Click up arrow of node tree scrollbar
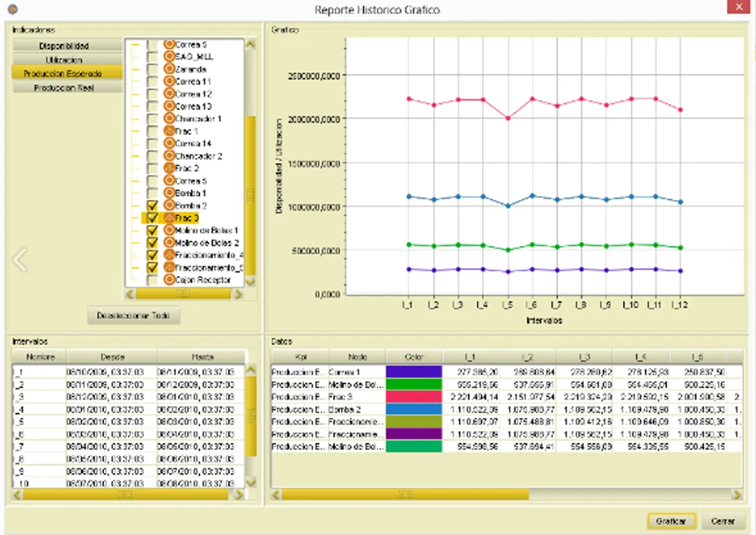Viewport: 756px width, 535px height. pos(250,45)
